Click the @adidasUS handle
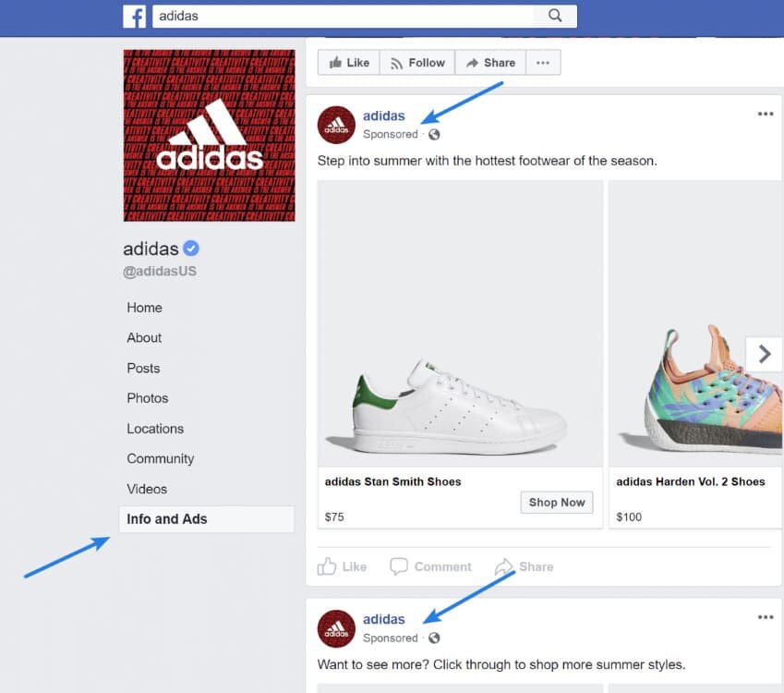The height and width of the screenshot is (693, 784). [x=160, y=272]
